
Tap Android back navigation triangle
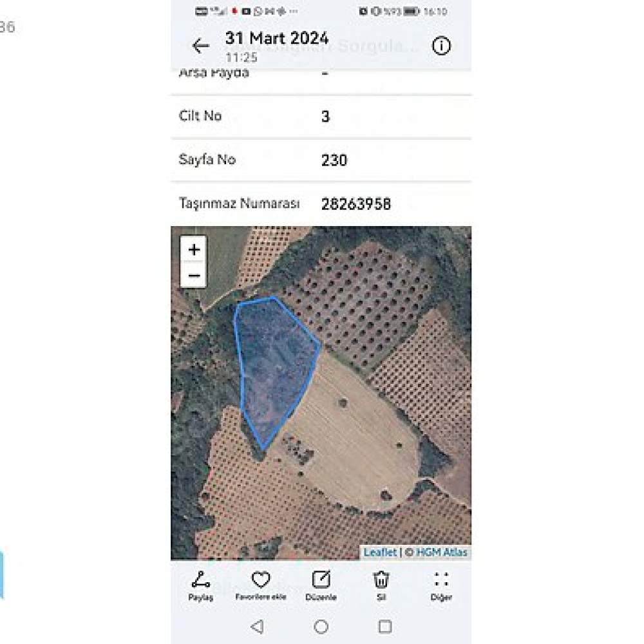pyautogui.click(x=257, y=627)
